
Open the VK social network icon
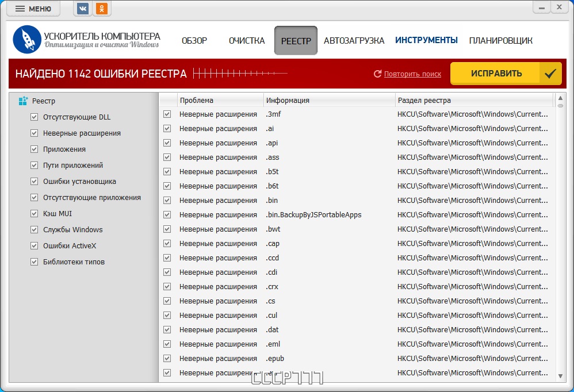coord(83,9)
